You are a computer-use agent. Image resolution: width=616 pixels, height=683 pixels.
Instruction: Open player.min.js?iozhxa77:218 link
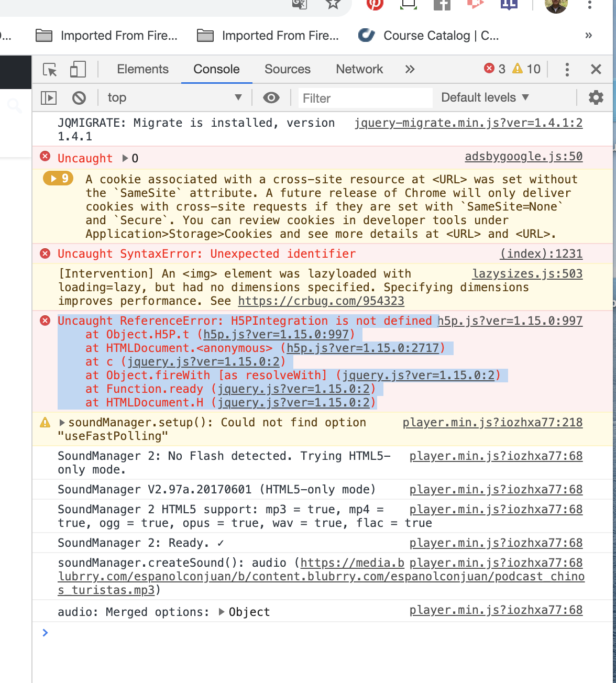[x=492, y=422]
